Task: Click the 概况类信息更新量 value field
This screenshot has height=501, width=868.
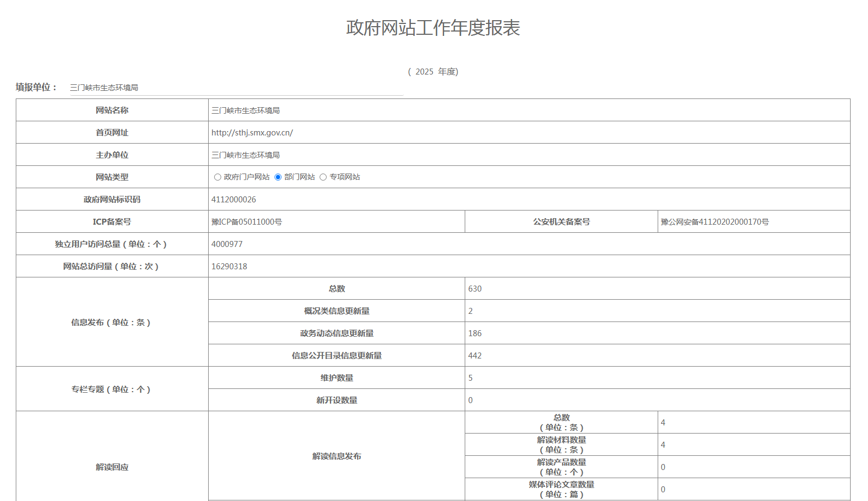Action: 657,311
